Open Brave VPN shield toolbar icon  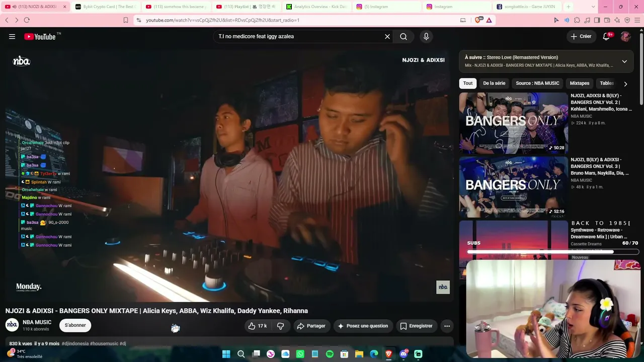click(627, 20)
